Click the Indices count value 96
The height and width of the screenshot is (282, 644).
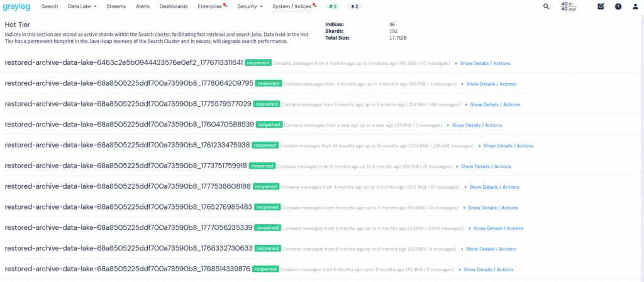click(x=392, y=25)
